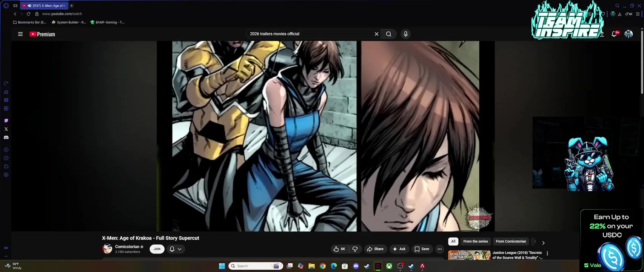The height and width of the screenshot is (272, 644).
Task: Open sidebar history clock icon
Action: click(x=6, y=158)
